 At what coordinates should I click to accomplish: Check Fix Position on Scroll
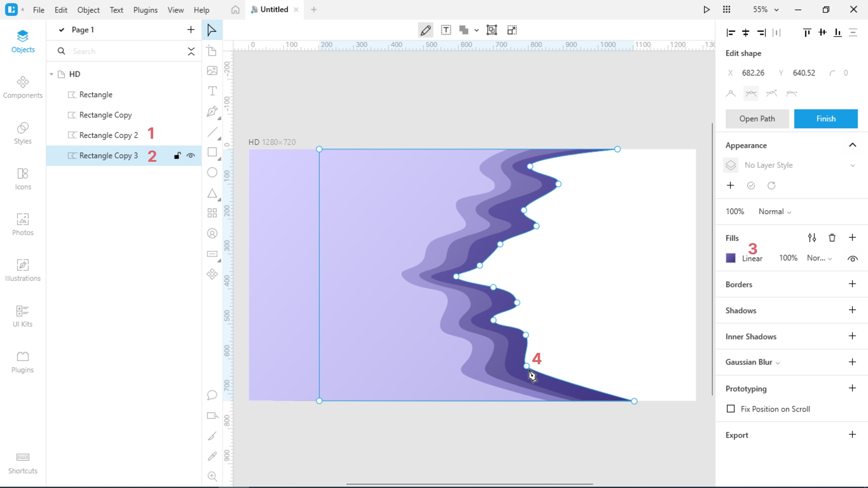click(731, 409)
